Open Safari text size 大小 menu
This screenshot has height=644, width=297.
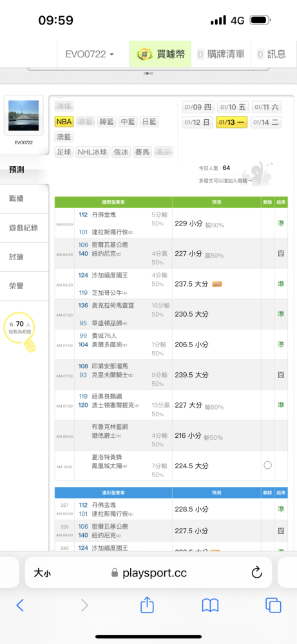point(43,573)
